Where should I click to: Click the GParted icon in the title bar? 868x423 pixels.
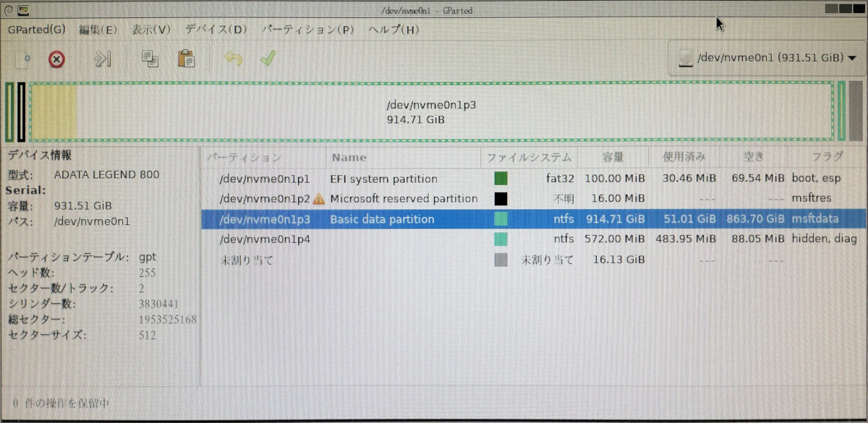point(24,10)
